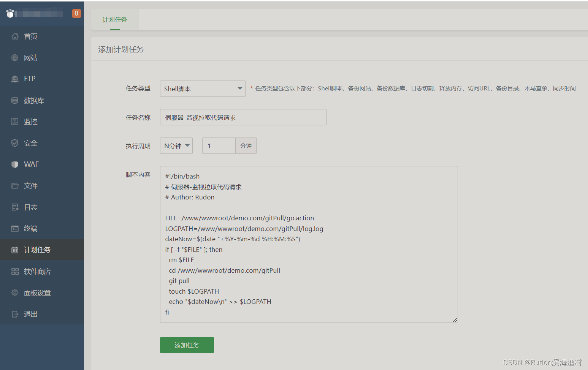Viewport: 588px width, 370px height.
Task: Click the 'if [ -f "$FILE" ]; then' line
Action: coord(194,250)
